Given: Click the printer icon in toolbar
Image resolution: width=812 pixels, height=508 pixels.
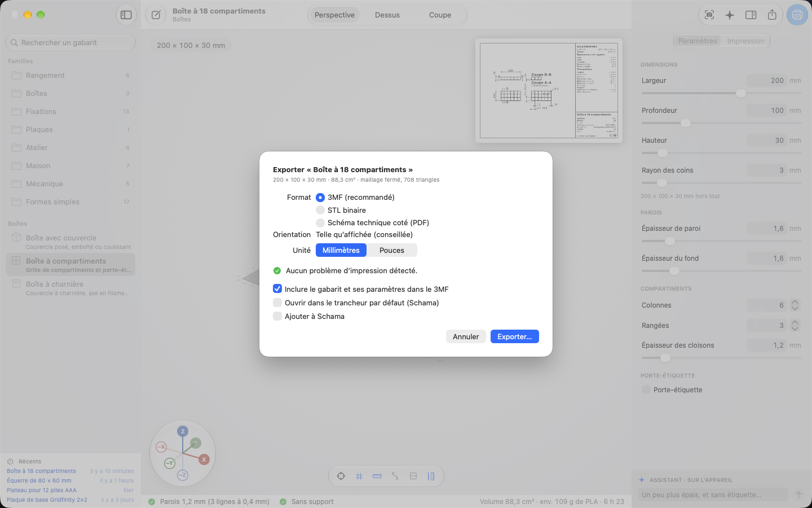Looking at the screenshot, I should point(797,15).
